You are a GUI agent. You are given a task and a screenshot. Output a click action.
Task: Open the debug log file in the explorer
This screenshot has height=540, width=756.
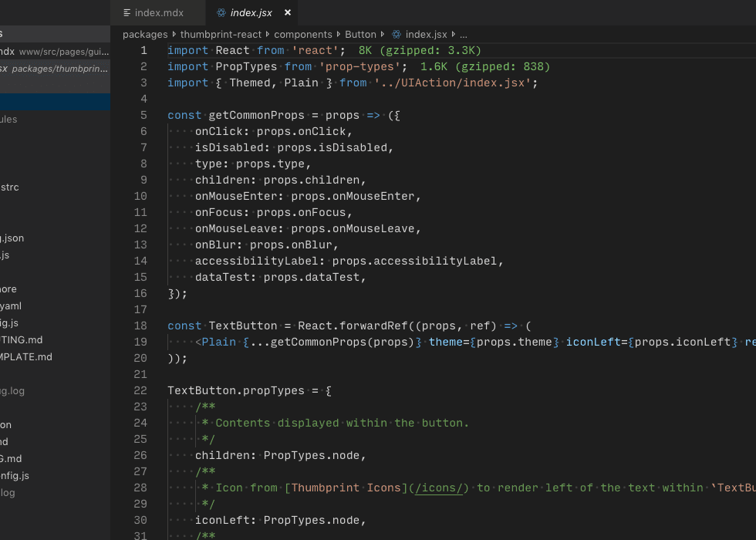click(14, 390)
